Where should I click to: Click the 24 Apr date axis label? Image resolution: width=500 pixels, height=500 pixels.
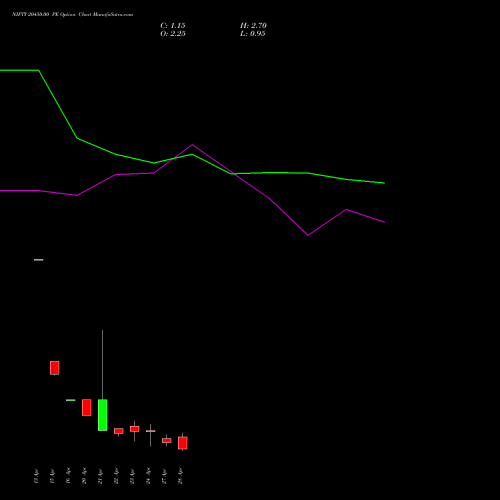click(148, 476)
